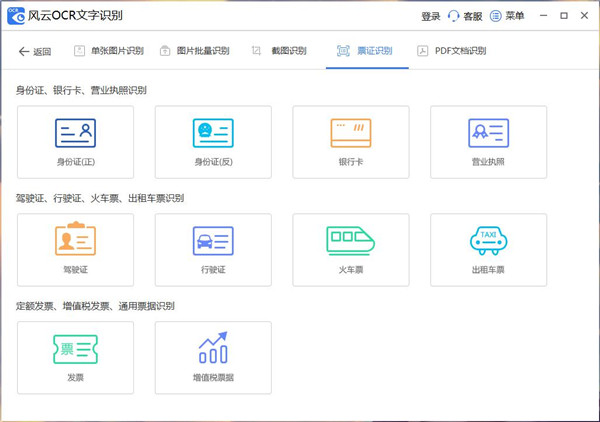Screen dimensions: 600x422
Task: Click the 发票 label
Action: [75, 378]
